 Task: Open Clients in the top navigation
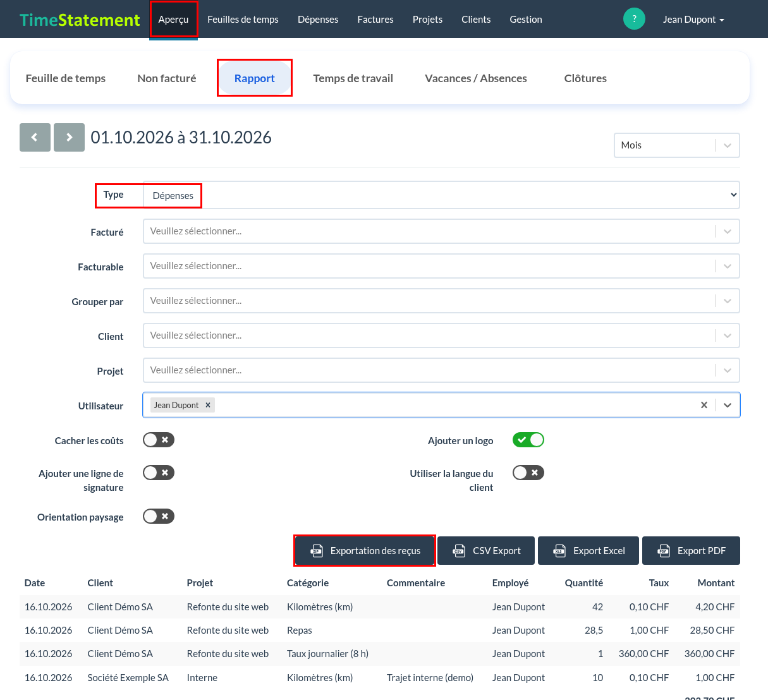[x=476, y=20]
